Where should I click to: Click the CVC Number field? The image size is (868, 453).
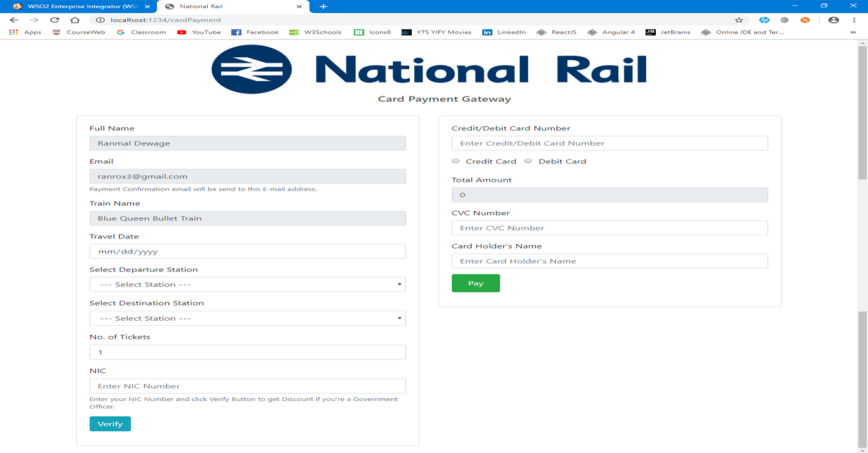(x=610, y=228)
